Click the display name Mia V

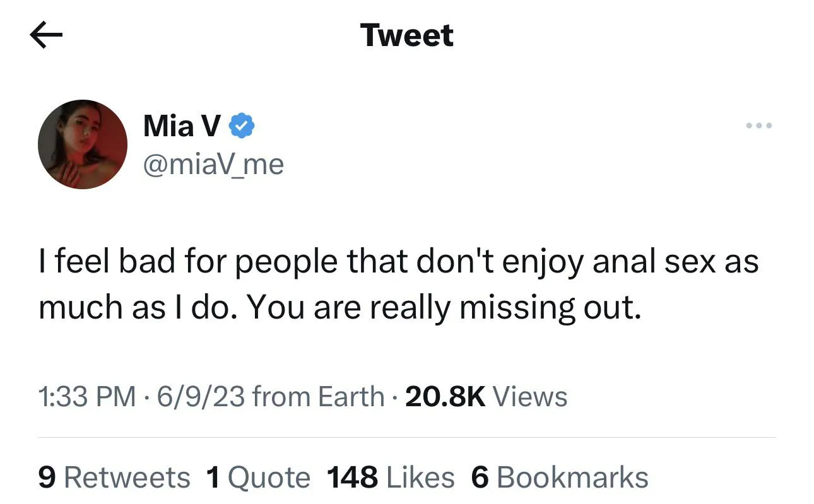click(x=182, y=126)
